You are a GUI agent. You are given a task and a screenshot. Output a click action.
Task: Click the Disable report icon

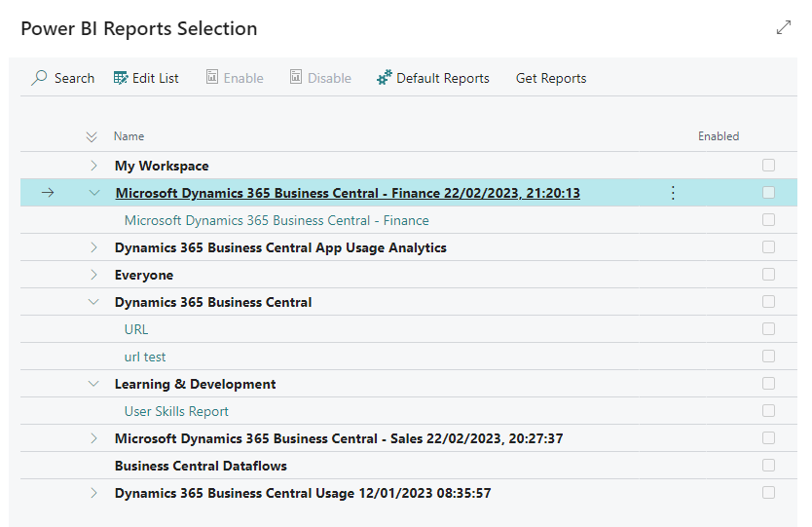pos(296,77)
